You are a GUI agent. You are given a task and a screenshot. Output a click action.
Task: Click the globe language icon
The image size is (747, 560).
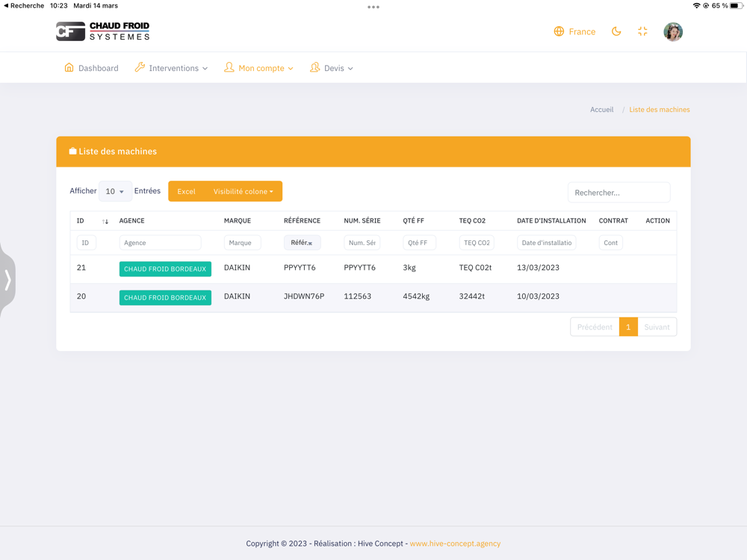559,31
